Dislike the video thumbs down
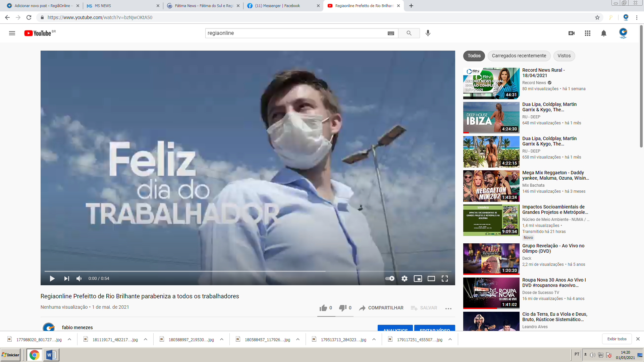The width and height of the screenshot is (644, 362). (x=342, y=308)
